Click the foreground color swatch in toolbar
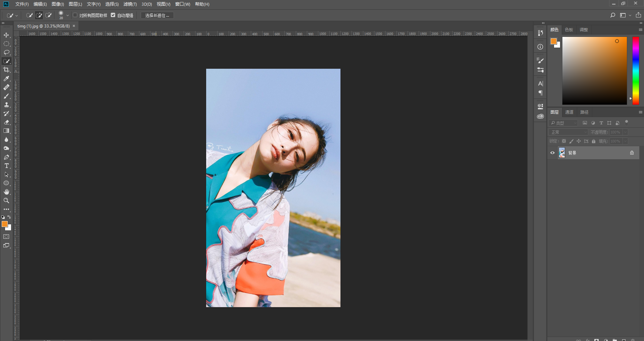This screenshot has width=644, height=341. click(4, 224)
